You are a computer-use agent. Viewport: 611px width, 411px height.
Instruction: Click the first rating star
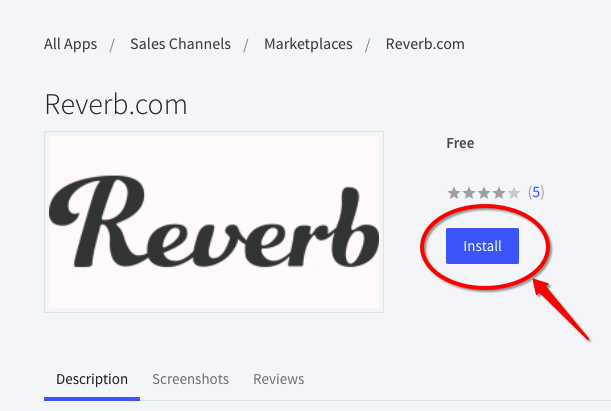click(453, 192)
